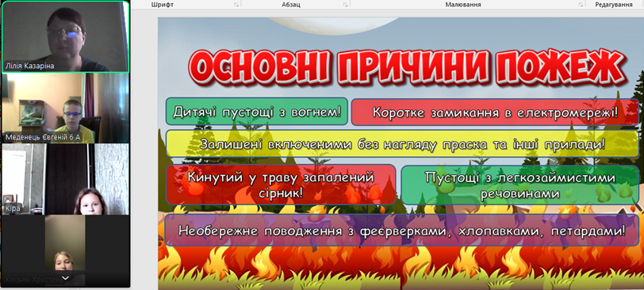The height and width of the screenshot is (290, 644).
Task: Select Кіра's video tile
Action: pos(66,179)
